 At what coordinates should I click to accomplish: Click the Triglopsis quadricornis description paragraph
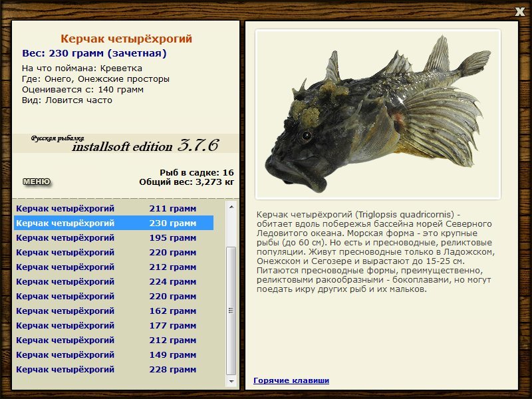click(376, 252)
